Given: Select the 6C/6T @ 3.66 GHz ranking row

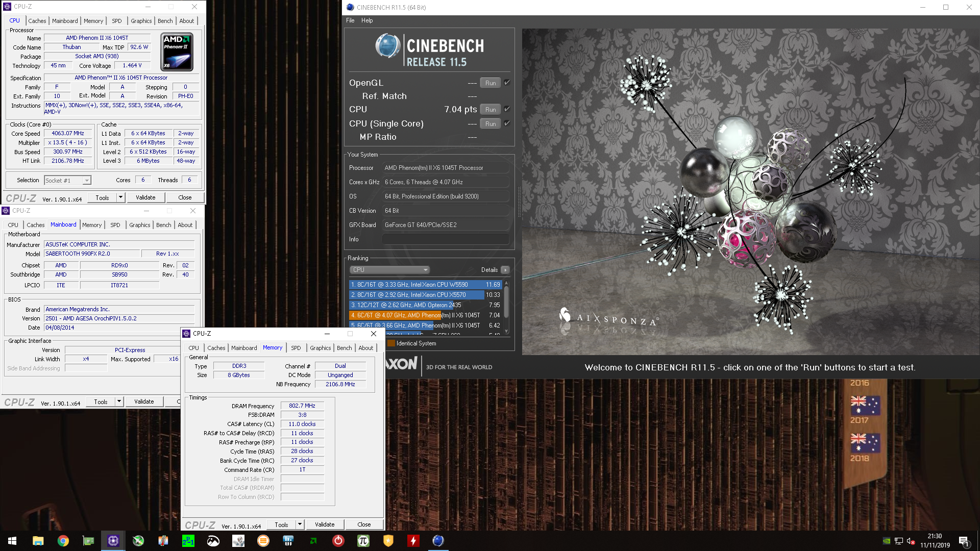Looking at the screenshot, I should [x=425, y=325].
